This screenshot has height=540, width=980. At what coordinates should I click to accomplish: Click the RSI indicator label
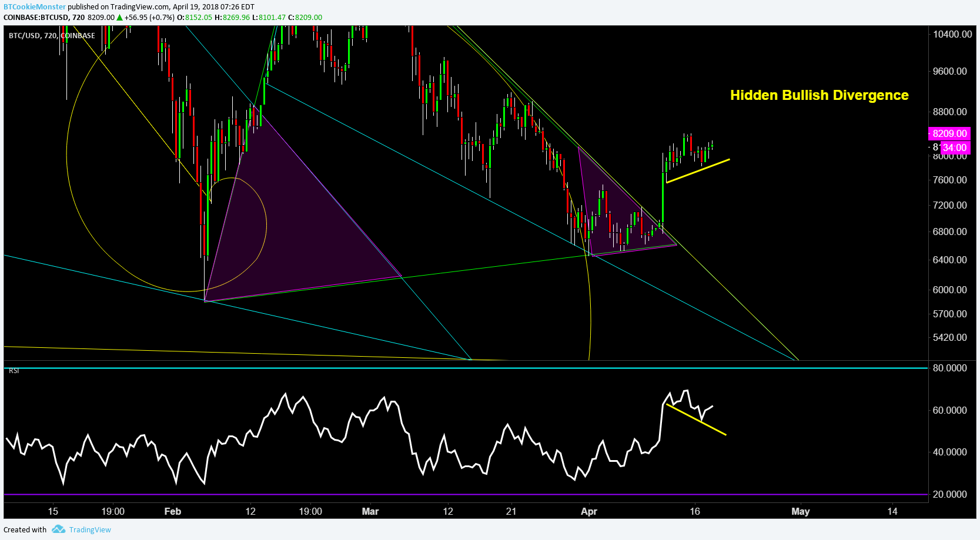pos(14,371)
